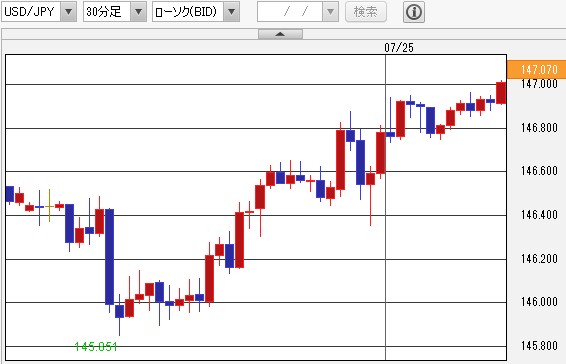The width and height of the screenshot is (566, 364).
Task: Click the latest red candlestick near 147.000
Action: pos(501,93)
